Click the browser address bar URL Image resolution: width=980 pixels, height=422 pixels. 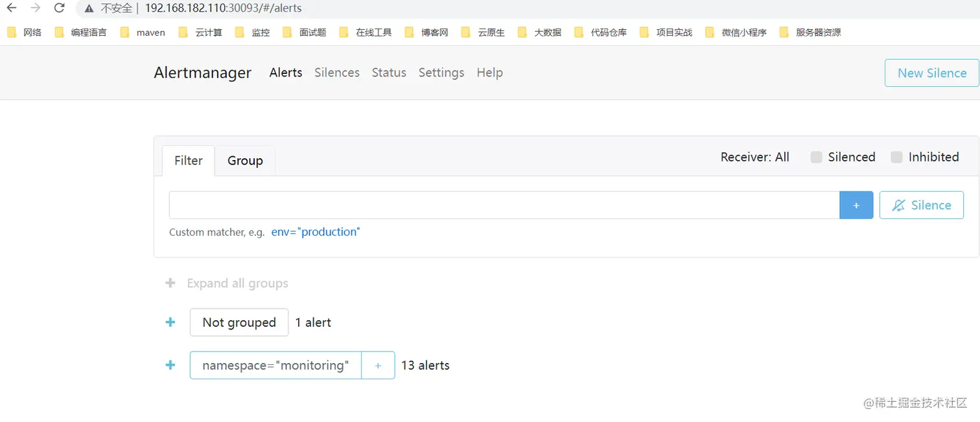(x=223, y=8)
